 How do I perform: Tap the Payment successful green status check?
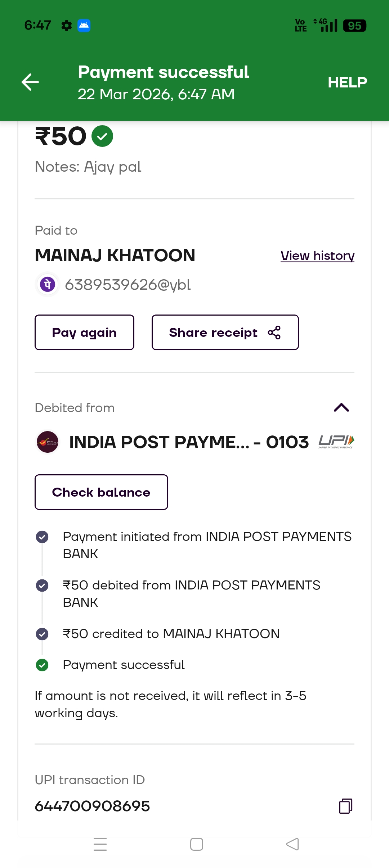click(42, 665)
